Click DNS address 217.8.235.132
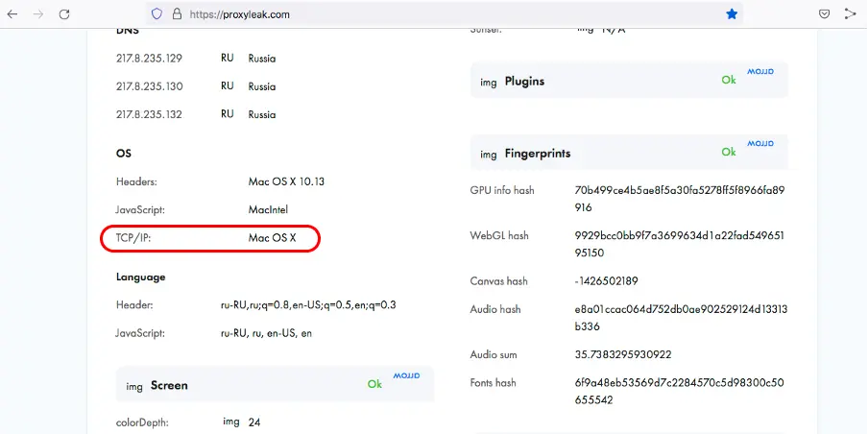Image resolution: width=868 pixels, height=434 pixels. pos(149,114)
